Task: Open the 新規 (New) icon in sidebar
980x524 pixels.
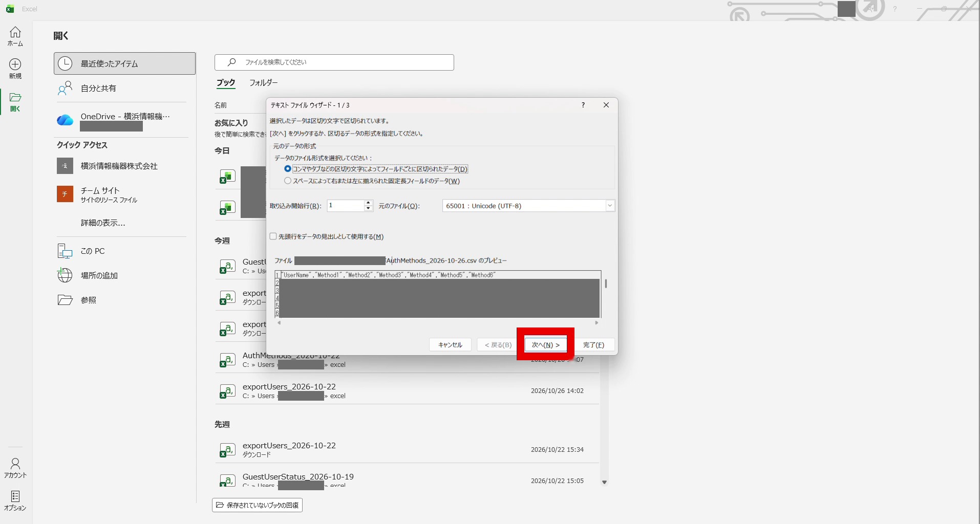Action: (15, 69)
